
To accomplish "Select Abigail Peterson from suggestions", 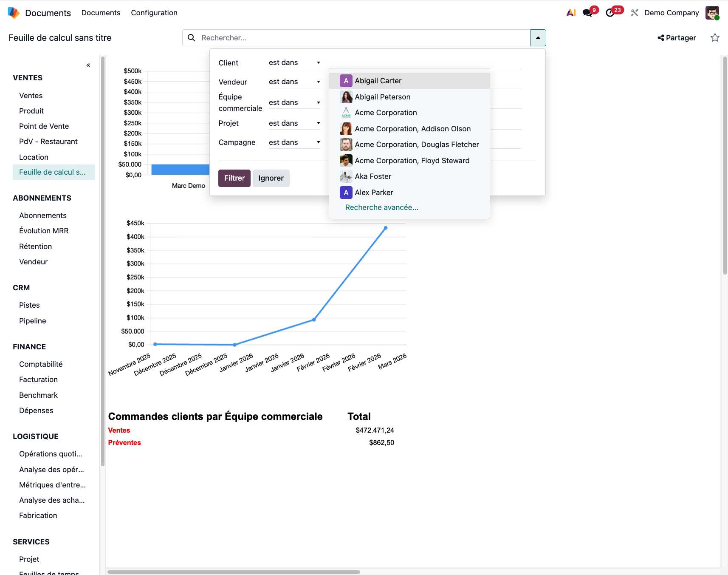I will tap(382, 97).
